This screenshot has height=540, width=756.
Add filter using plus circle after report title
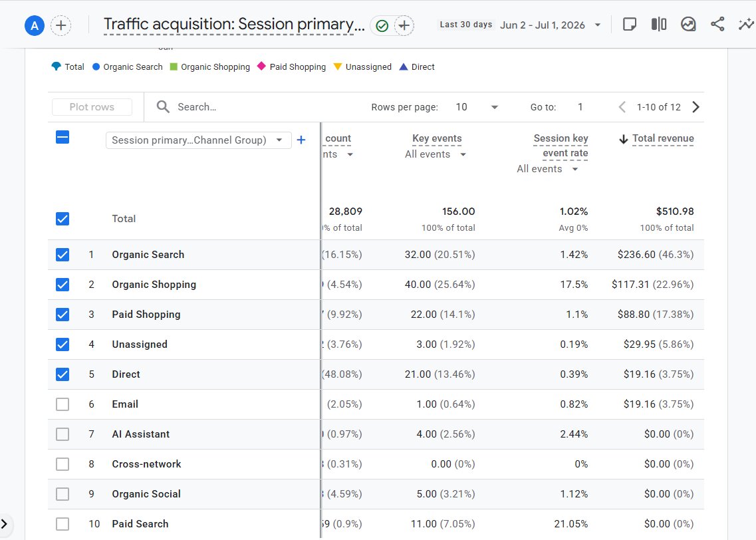[404, 25]
